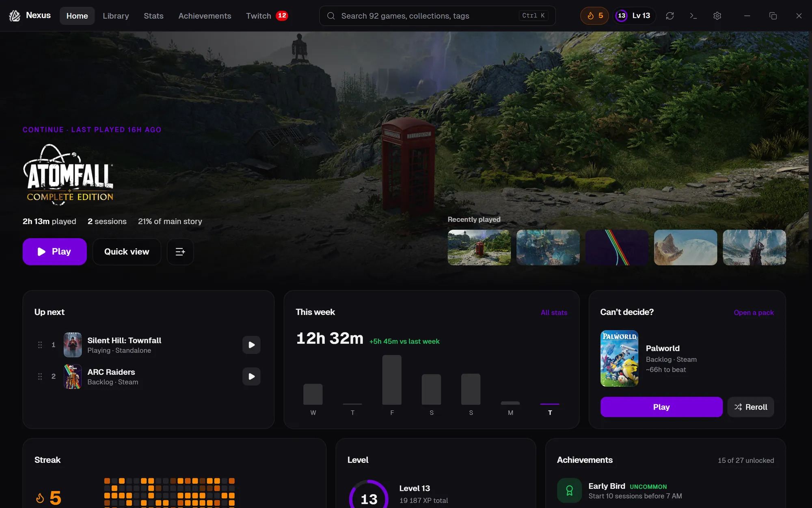This screenshot has width=812, height=508.
Task: Click the '+5h 45m vs last week' text
Action: click(x=404, y=342)
